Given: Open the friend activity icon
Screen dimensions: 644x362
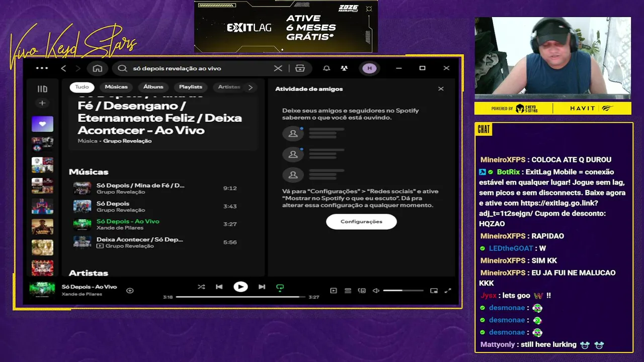Looking at the screenshot, I should tap(344, 68).
